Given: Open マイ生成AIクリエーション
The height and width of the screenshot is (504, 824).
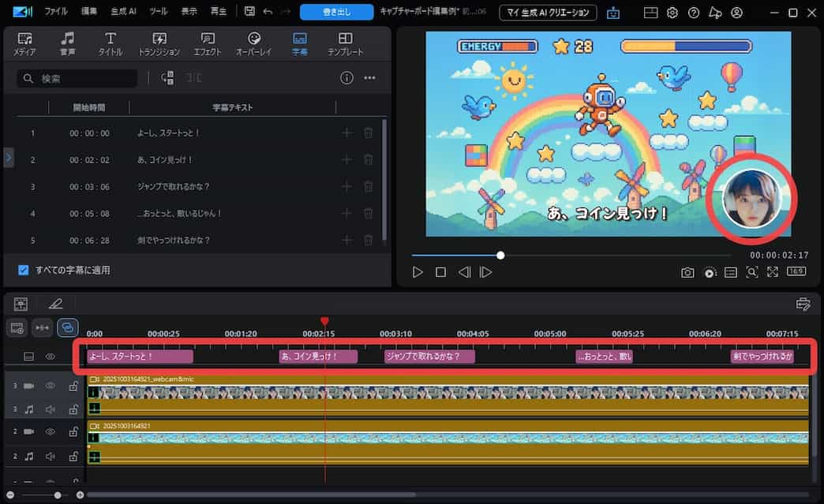Looking at the screenshot, I should (548, 12).
